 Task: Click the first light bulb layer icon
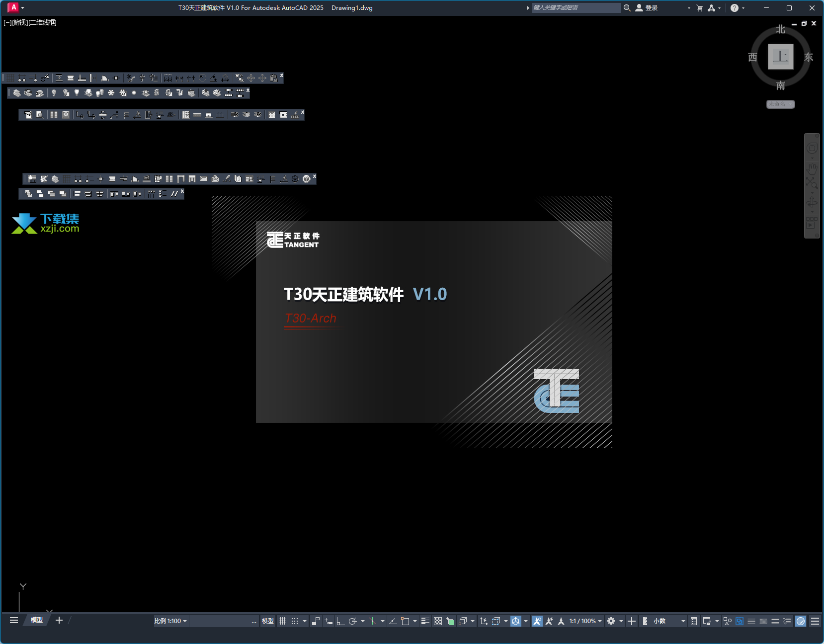point(54,93)
